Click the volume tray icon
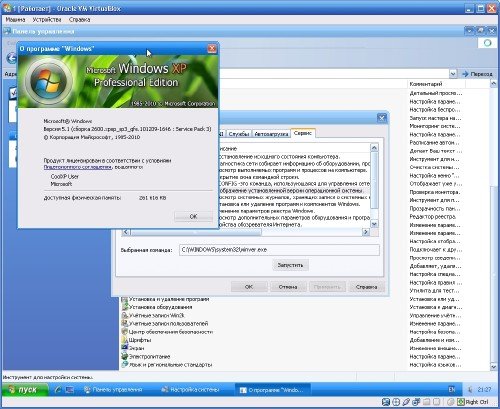The width and height of the screenshot is (500, 409). 470,389
